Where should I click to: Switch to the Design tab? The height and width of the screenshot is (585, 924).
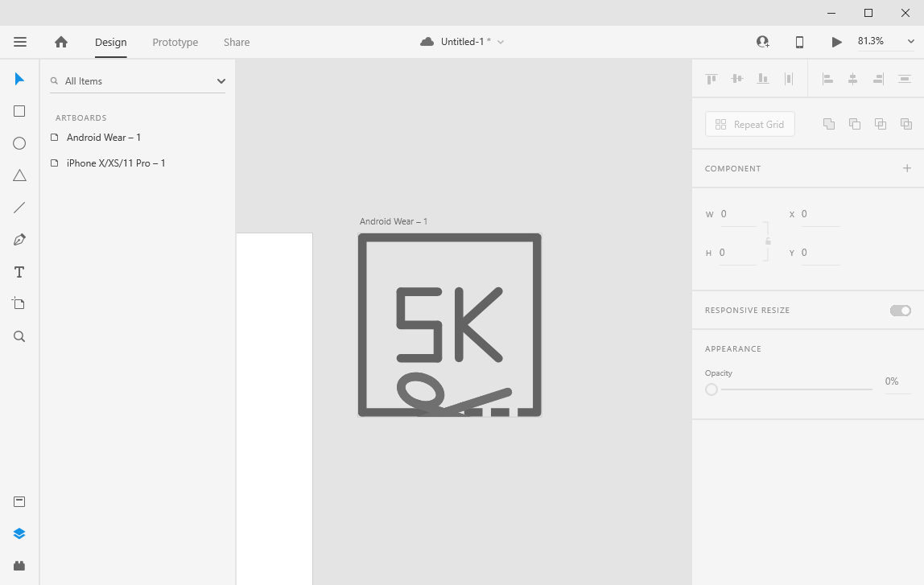(111, 43)
